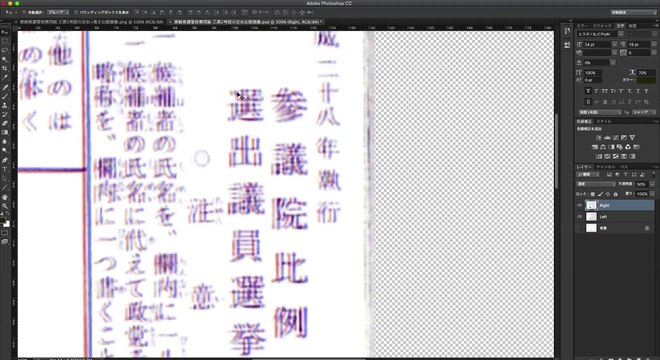Screen dimensions: 660x360
Task: Toggle the バウンディングボックスを表示 checkbox
Action: (76, 13)
